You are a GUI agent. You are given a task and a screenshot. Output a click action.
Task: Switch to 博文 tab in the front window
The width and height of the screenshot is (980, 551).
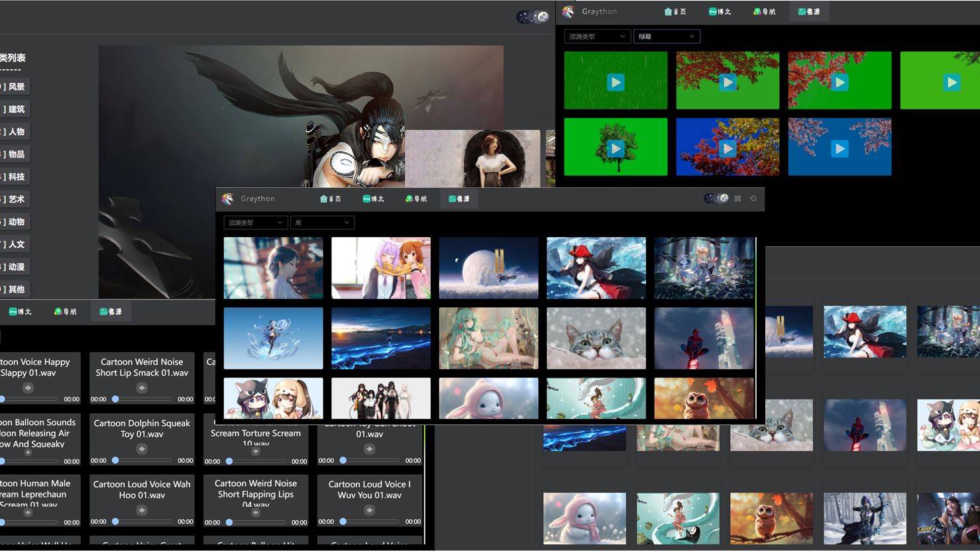373,199
